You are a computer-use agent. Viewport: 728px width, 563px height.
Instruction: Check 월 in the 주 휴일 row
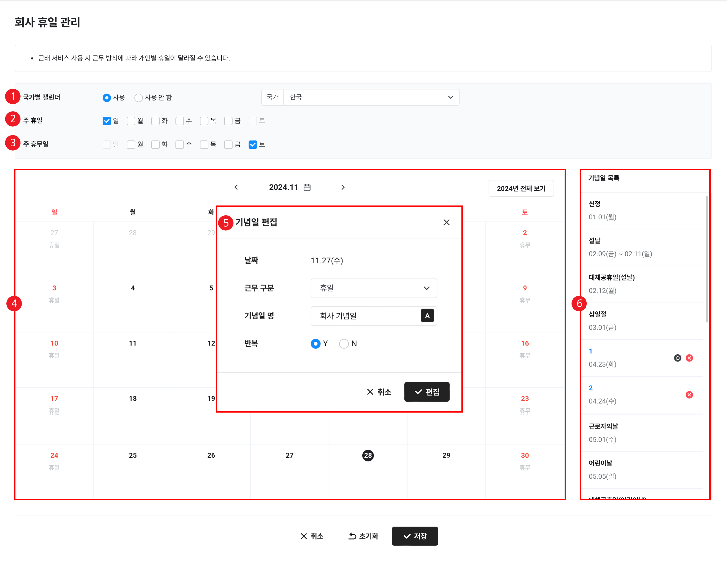(x=131, y=121)
